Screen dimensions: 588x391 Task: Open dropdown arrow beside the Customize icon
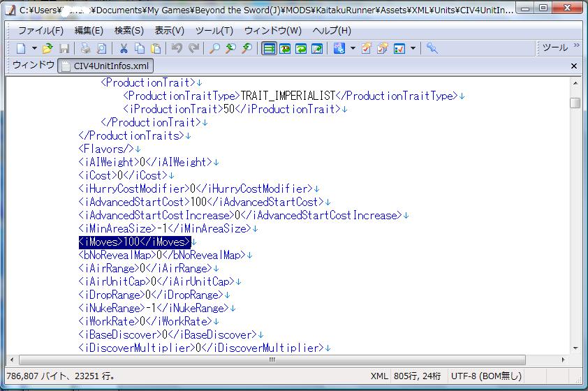click(x=413, y=48)
